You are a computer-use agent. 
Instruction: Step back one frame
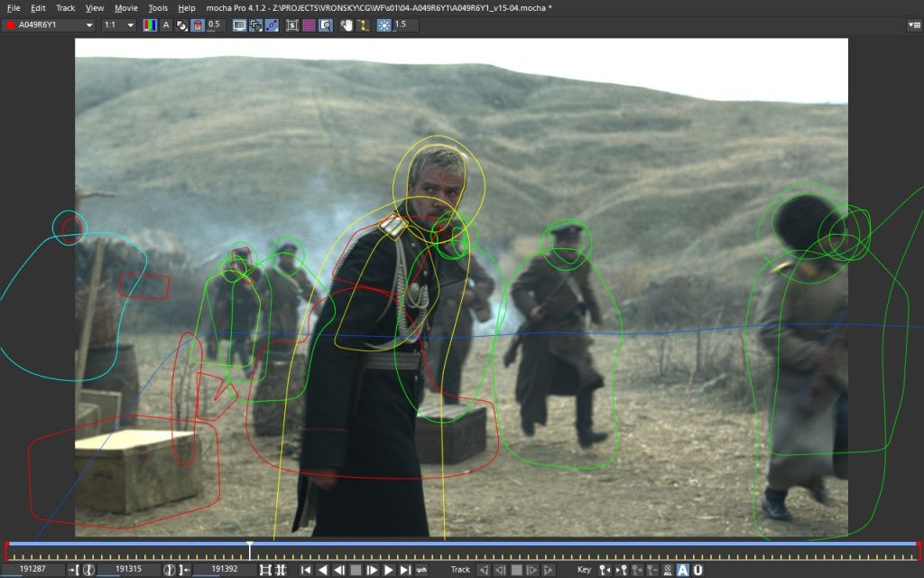point(339,570)
